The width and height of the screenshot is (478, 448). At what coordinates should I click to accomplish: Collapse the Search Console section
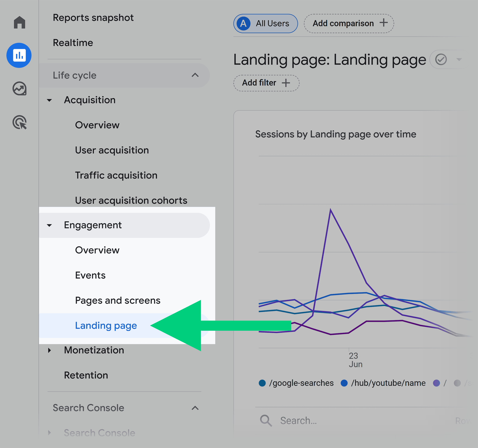pyautogui.click(x=195, y=408)
